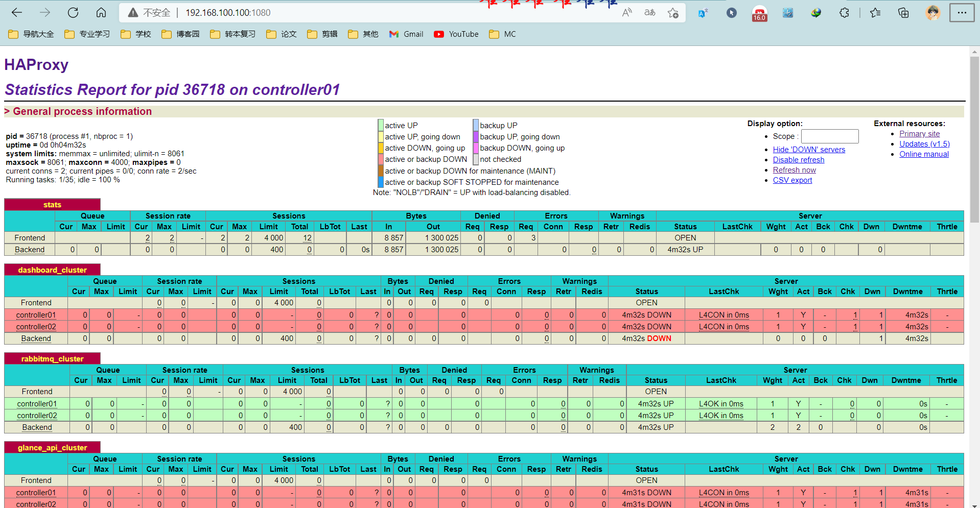
Task: Open the 导航大全 bookmark folder
Action: pyautogui.click(x=31, y=34)
